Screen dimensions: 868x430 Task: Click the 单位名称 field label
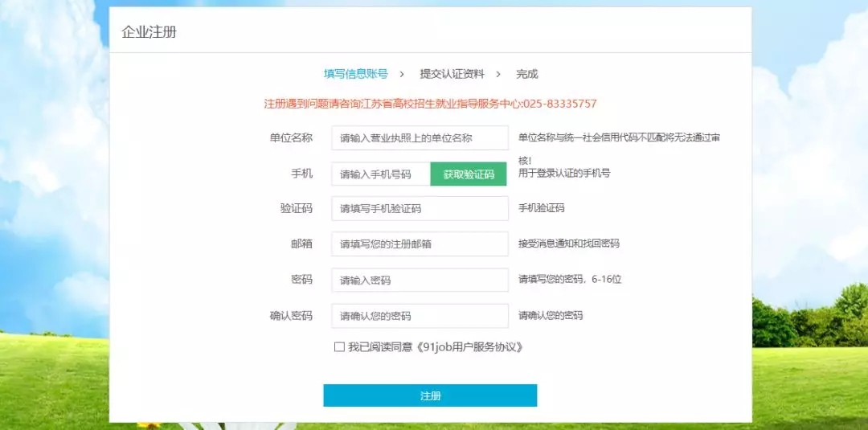tap(291, 137)
